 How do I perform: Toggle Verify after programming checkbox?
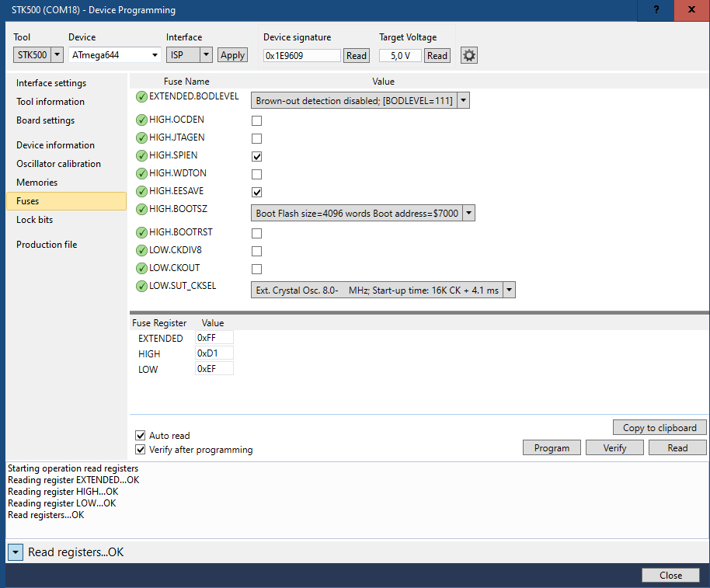click(x=141, y=450)
